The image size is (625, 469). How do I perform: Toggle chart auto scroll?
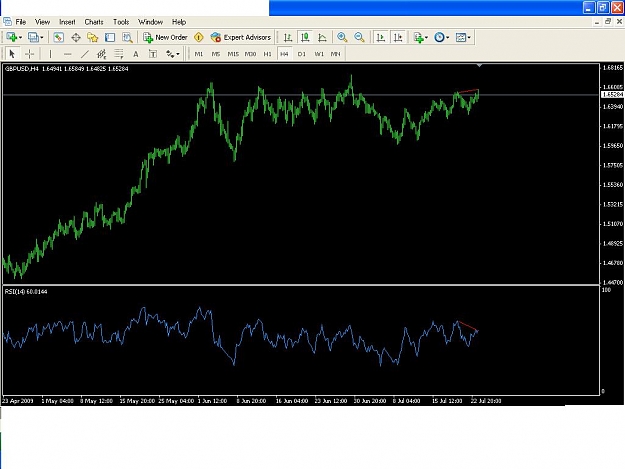(x=381, y=37)
